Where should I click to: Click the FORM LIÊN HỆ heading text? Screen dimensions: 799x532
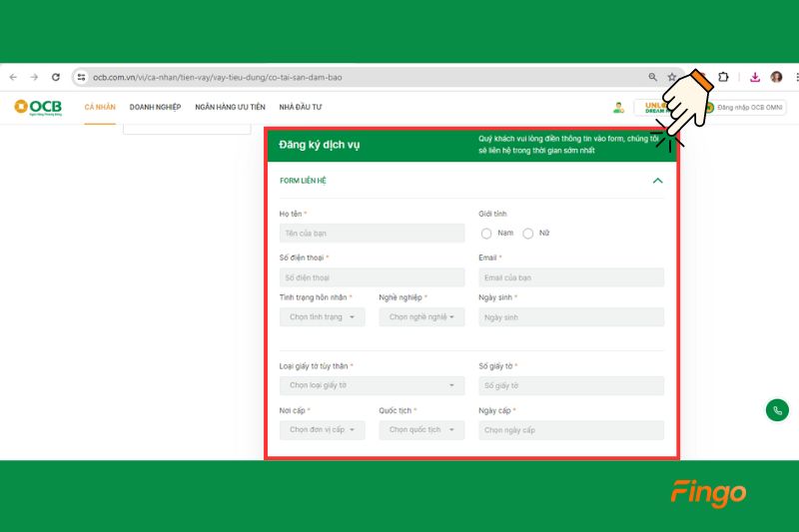tap(303, 181)
